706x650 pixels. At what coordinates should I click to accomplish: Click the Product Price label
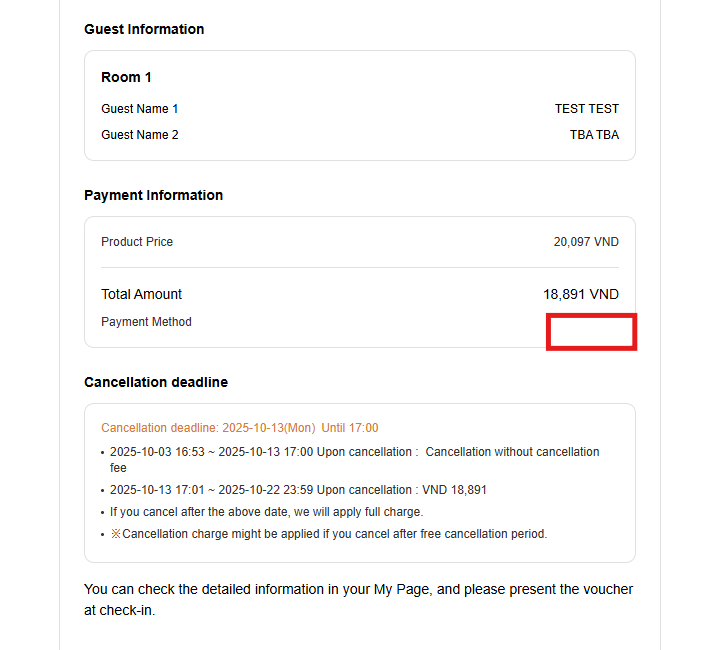point(137,242)
